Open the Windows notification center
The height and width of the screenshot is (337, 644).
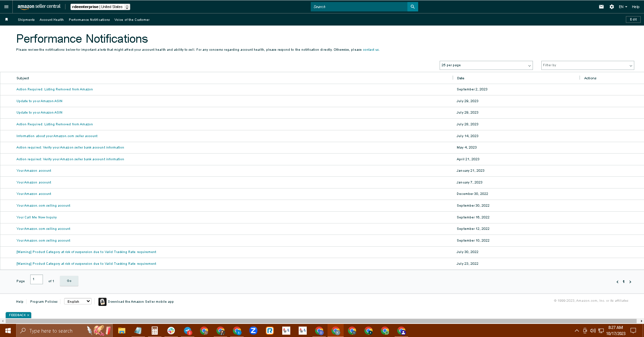pyautogui.click(x=633, y=331)
